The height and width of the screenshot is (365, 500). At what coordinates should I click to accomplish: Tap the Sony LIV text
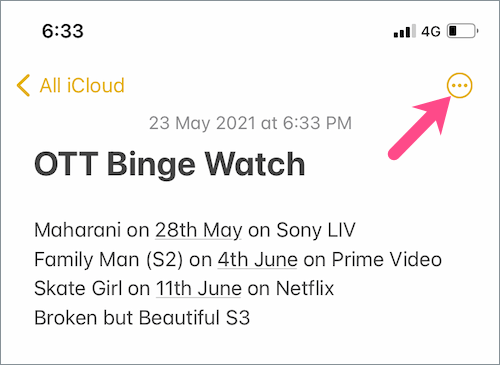pos(316,230)
